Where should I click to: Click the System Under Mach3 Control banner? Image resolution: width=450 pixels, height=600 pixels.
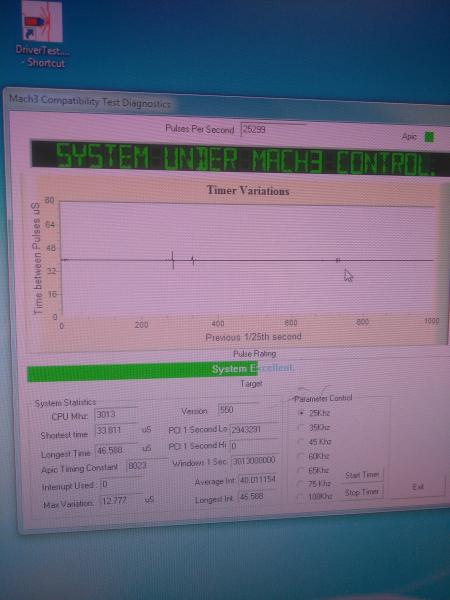pos(240,158)
